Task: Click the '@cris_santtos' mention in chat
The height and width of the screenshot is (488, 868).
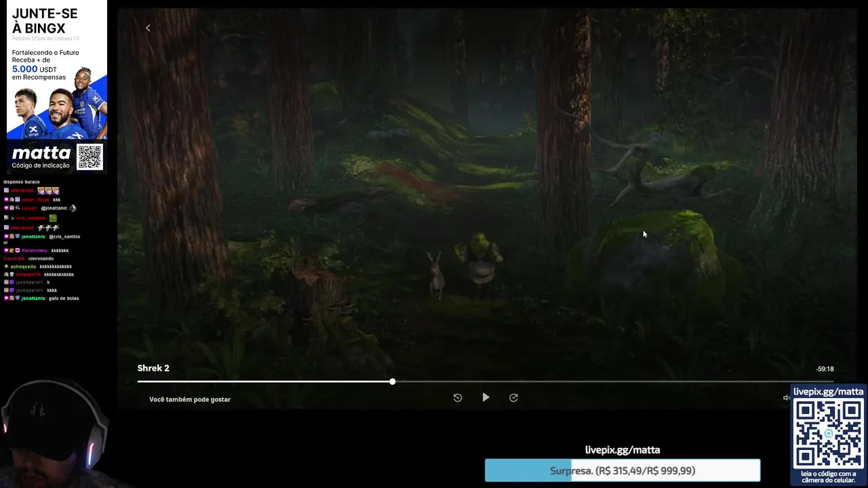Action: pyautogui.click(x=64, y=237)
